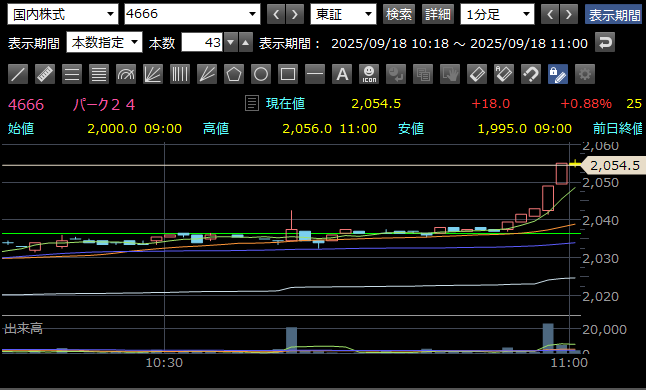Select the rectangle drawing tool

click(288, 74)
